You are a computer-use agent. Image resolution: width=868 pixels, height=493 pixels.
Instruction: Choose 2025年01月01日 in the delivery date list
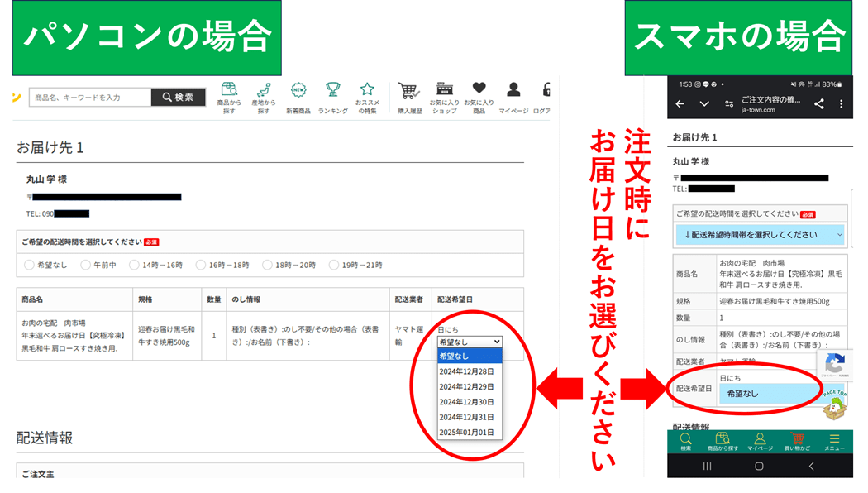click(x=466, y=432)
